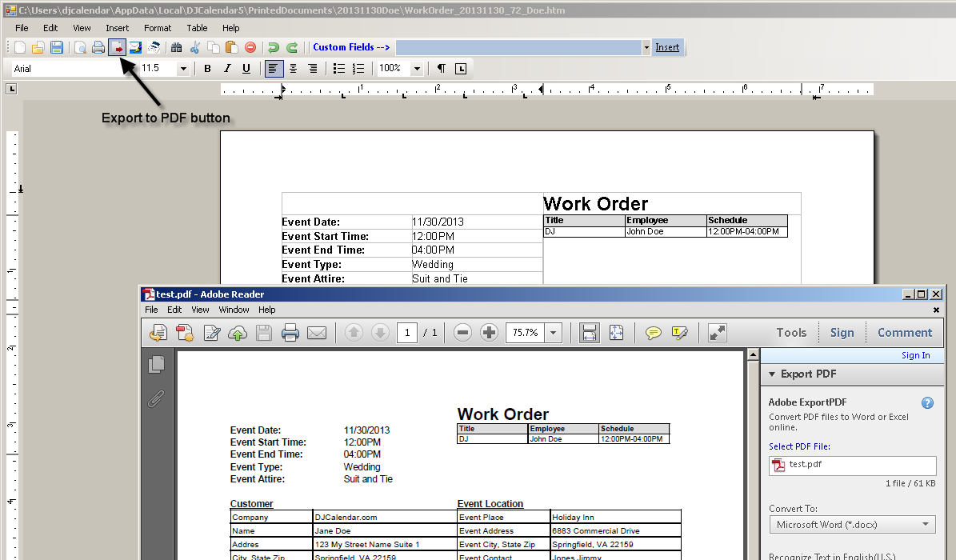Add a sticky note comment in Reader
This screenshot has width=956, height=560.
point(653,333)
